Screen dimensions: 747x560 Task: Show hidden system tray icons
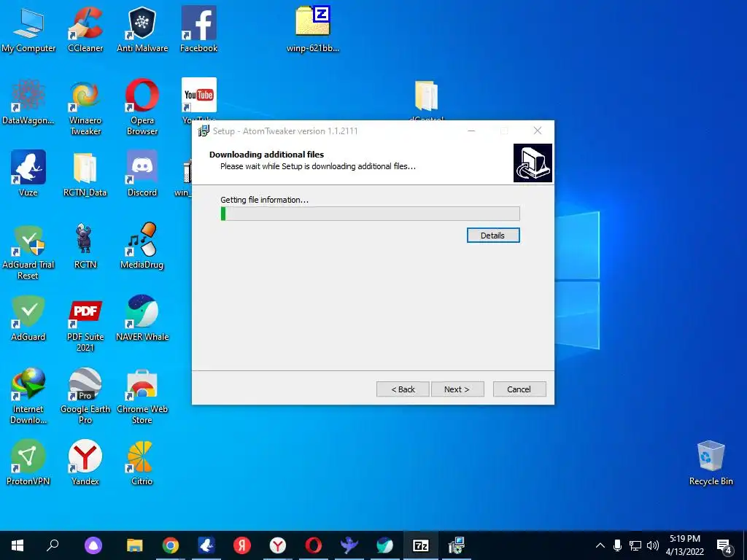(x=600, y=545)
